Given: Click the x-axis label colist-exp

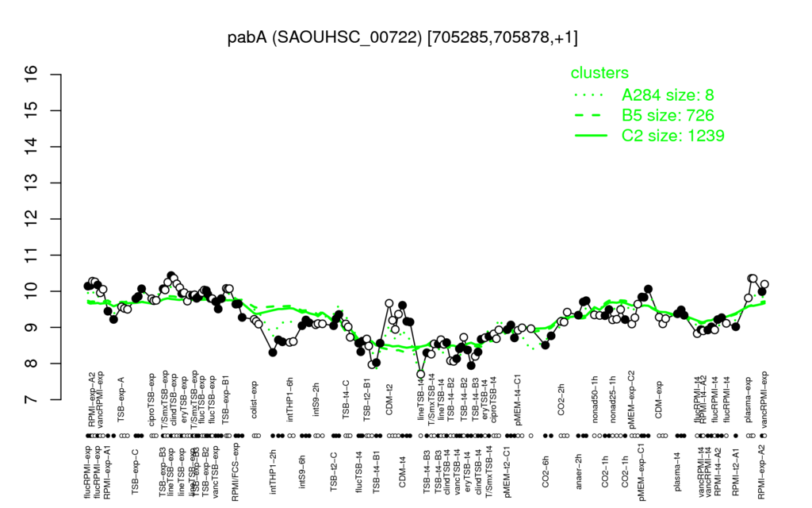Looking at the screenshot, I should coord(255,398).
